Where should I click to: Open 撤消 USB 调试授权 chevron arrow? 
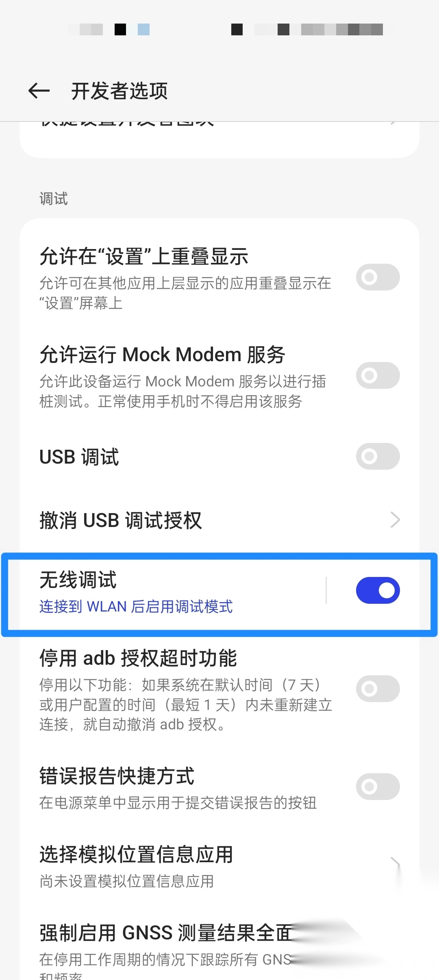[395, 520]
